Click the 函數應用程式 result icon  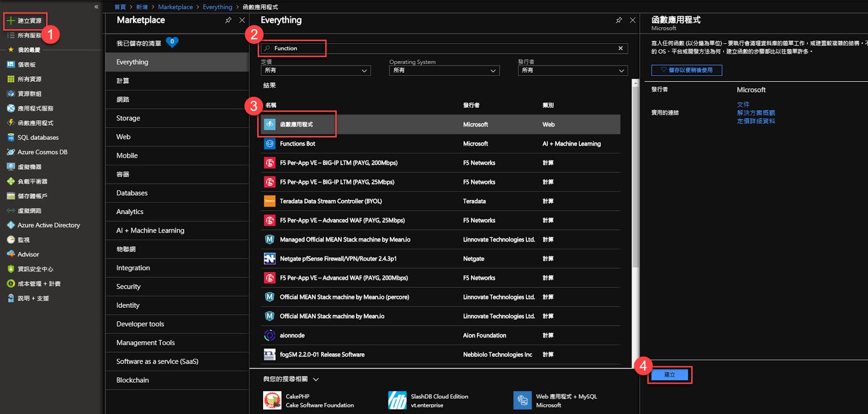(270, 125)
